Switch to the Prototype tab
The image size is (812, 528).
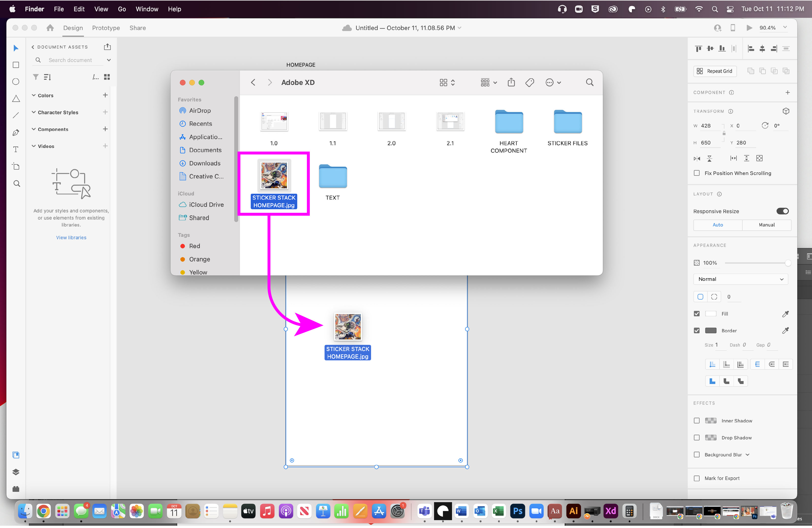click(106, 28)
